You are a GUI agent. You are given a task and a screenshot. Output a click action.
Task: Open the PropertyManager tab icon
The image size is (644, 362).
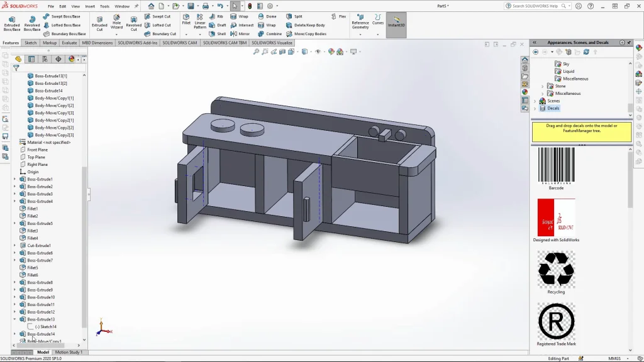[31, 59]
